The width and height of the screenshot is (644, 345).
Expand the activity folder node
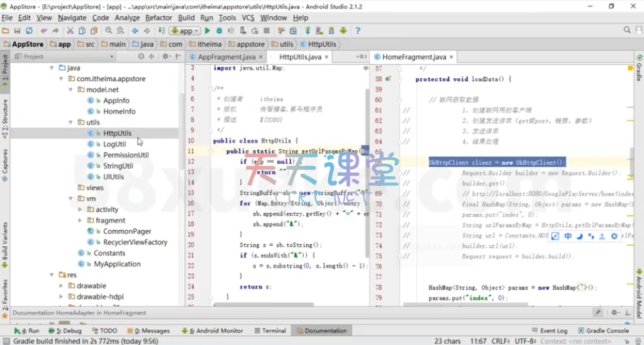pos(80,210)
